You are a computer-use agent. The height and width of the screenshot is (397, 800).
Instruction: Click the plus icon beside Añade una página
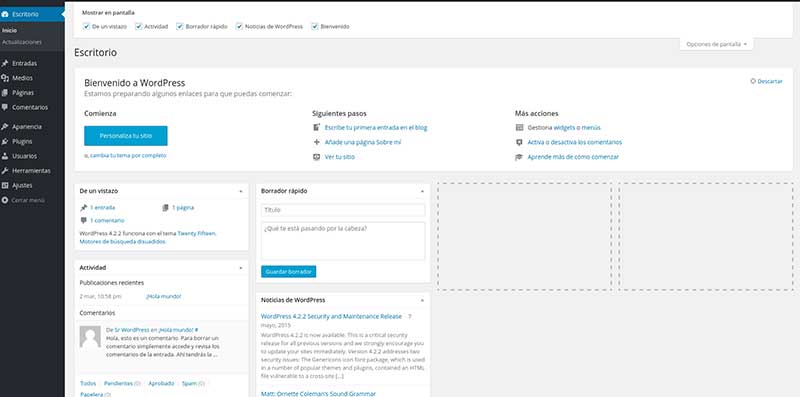pyautogui.click(x=316, y=142)
